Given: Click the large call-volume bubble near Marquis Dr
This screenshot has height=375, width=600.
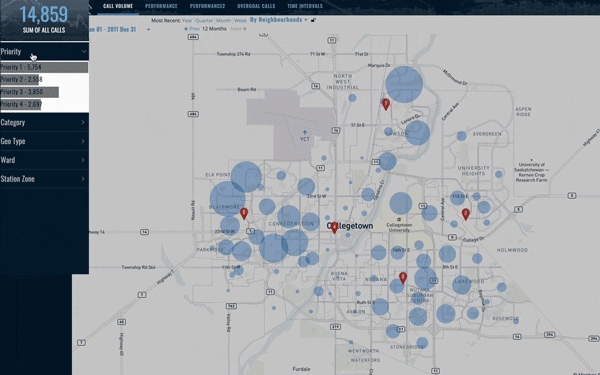Looking at the screenshot, I should pos(404,85).
